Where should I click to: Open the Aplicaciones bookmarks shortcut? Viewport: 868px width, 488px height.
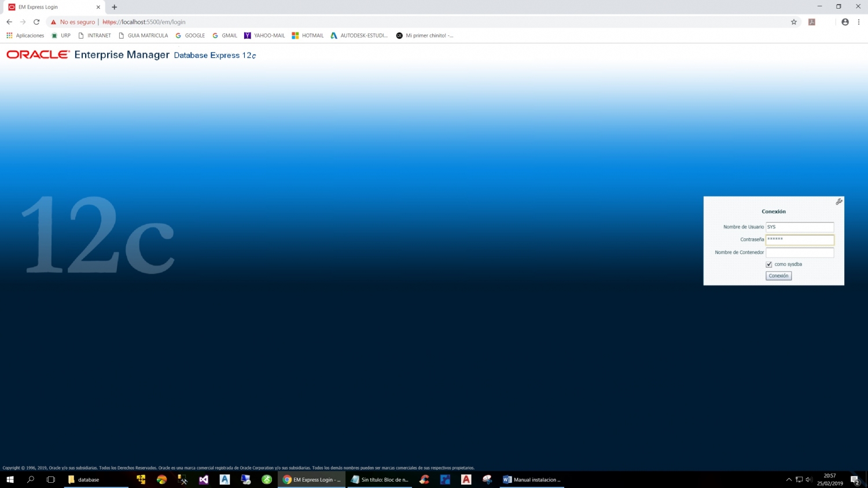pos(25,35)
